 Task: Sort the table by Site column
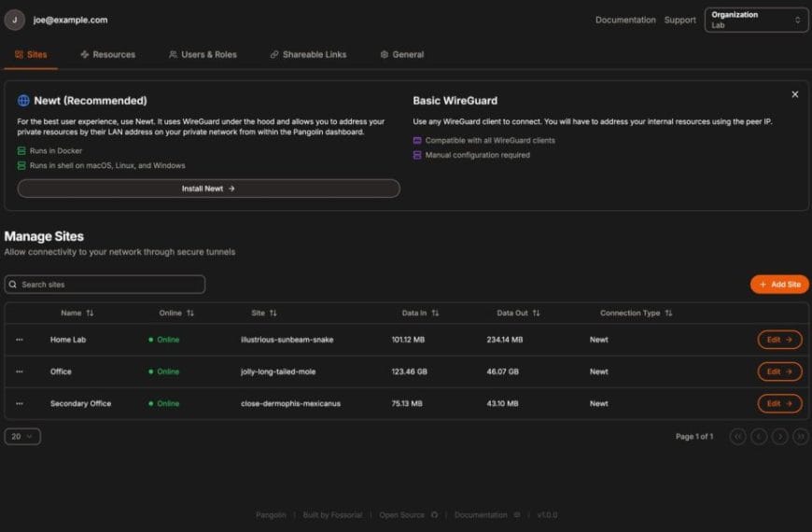coord(264,313)
